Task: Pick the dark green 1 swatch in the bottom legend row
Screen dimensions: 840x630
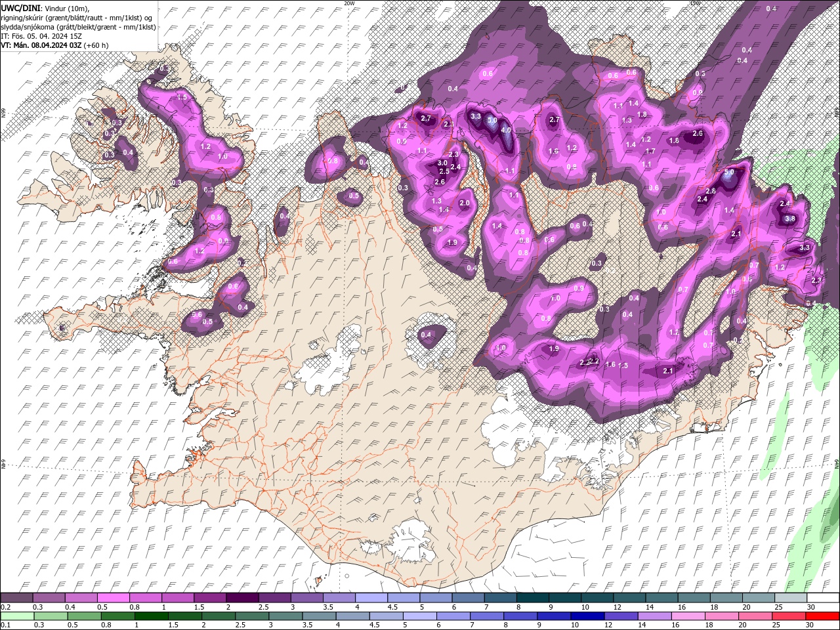Action: coord(150,616)
